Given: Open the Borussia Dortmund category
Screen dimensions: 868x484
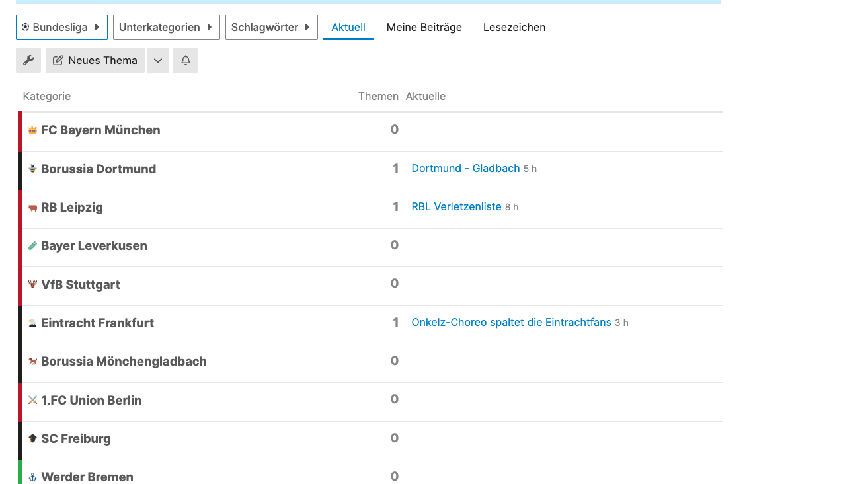Looking at the screenshot, I should pos(99,169).
